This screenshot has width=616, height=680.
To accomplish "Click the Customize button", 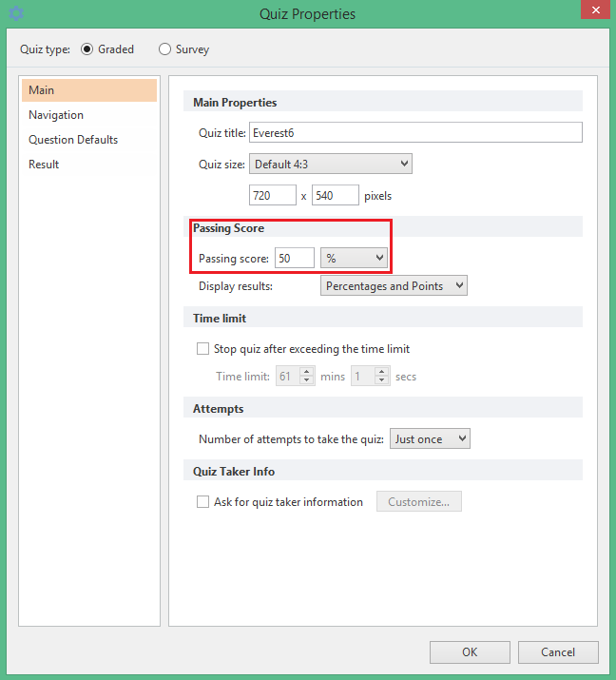I will point(419,501).
